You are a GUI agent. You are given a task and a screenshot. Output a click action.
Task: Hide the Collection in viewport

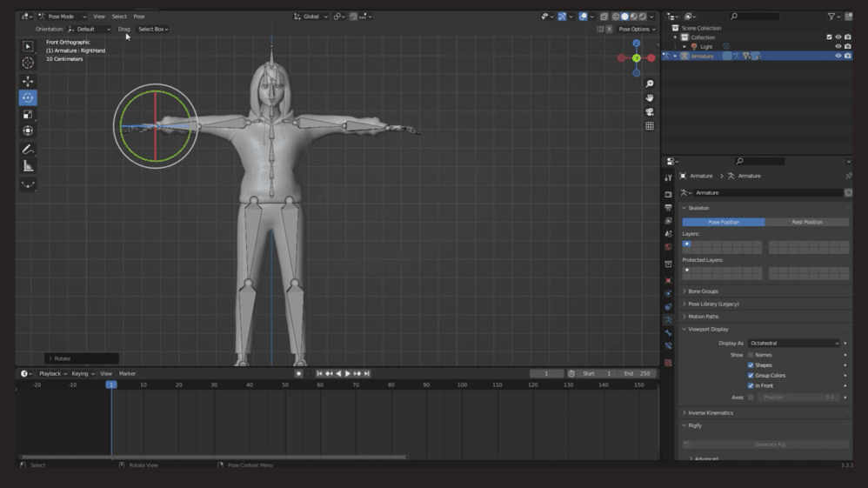pyautogui.click(x=838, y=37)
